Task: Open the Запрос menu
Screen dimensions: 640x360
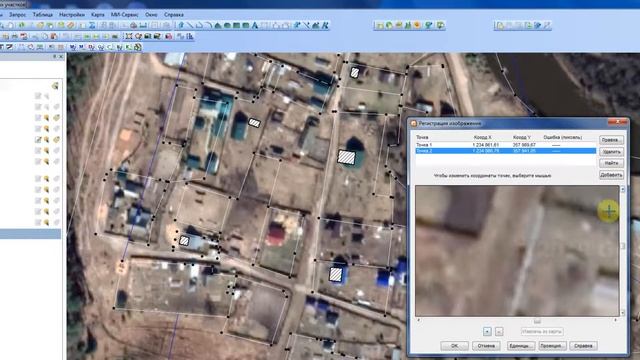Action: (x=17, y=15)
